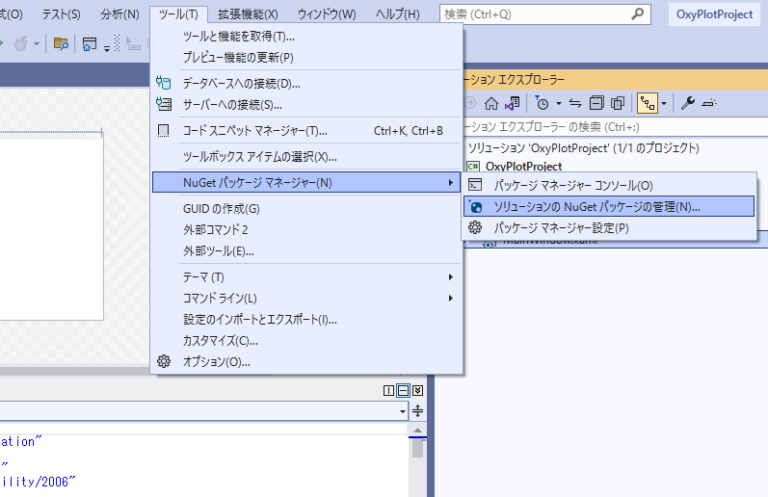Choose GUID の作成(G)
The height and width of the screenshot is (497, 768).
[x=307, y=209]
